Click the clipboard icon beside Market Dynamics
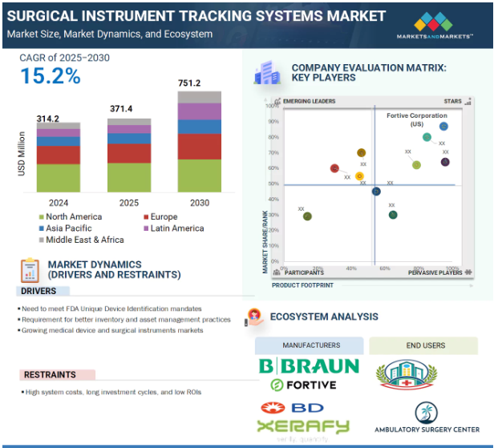The height and width of the screenshot is (448, 494). tap(30, 270)
